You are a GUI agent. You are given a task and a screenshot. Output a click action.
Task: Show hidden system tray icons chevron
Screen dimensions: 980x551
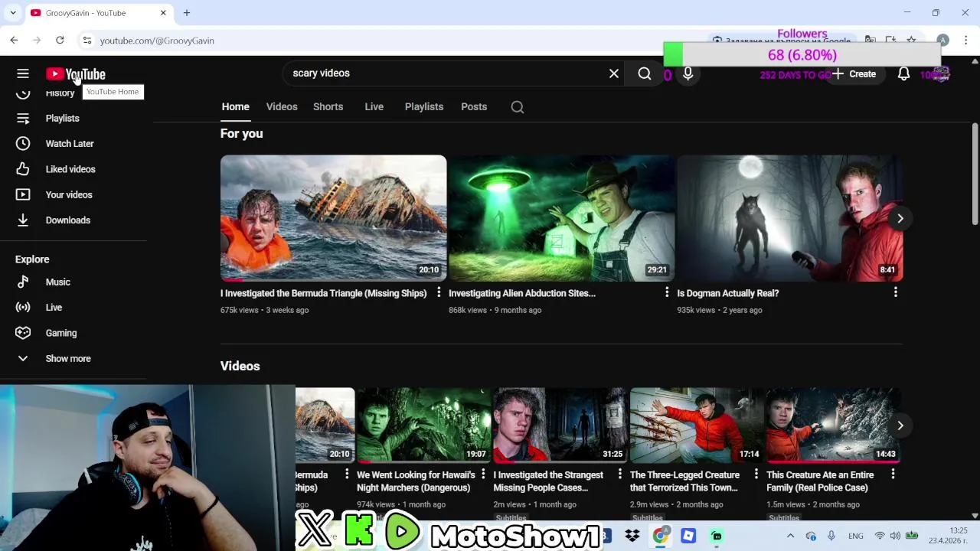(x=790, y=536)
